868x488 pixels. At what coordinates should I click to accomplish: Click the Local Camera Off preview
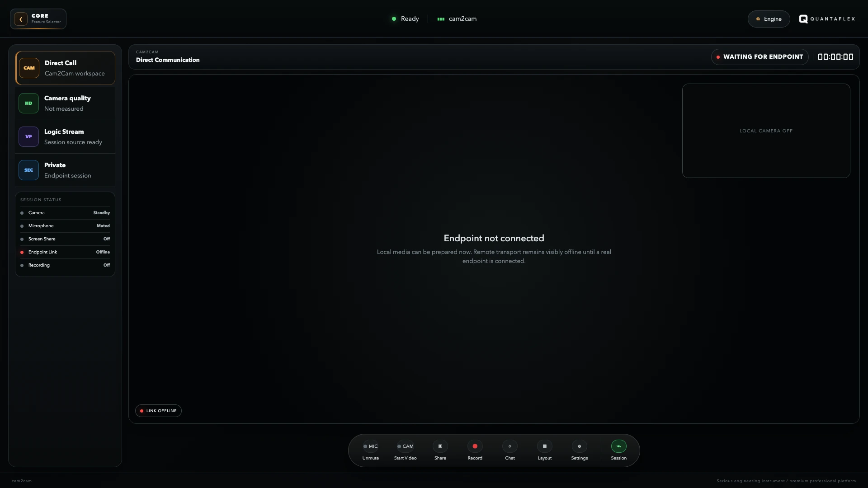pyautogui.click(x=766, y=131)
